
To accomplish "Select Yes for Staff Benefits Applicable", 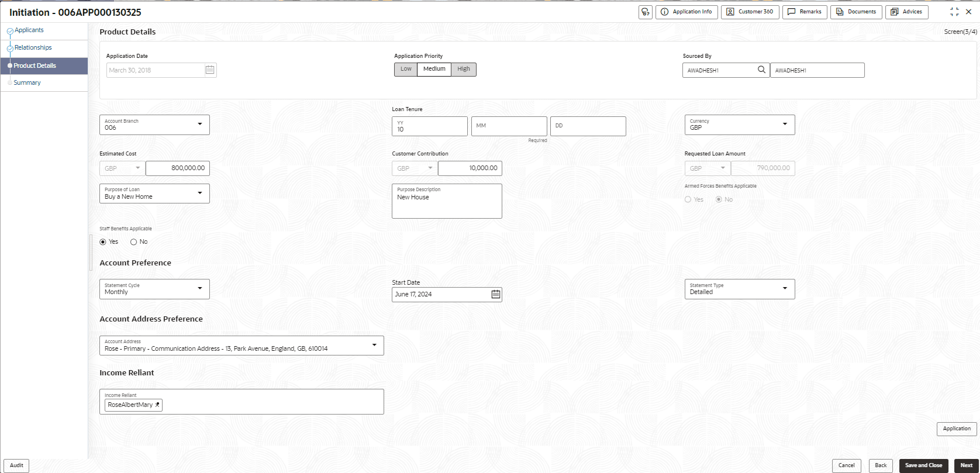I will click(103, 242).
